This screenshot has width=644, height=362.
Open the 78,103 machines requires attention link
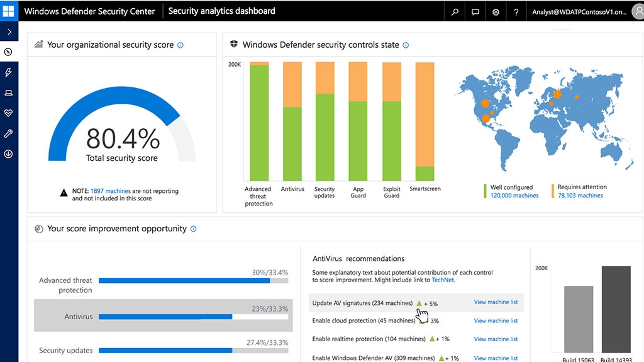580,195
